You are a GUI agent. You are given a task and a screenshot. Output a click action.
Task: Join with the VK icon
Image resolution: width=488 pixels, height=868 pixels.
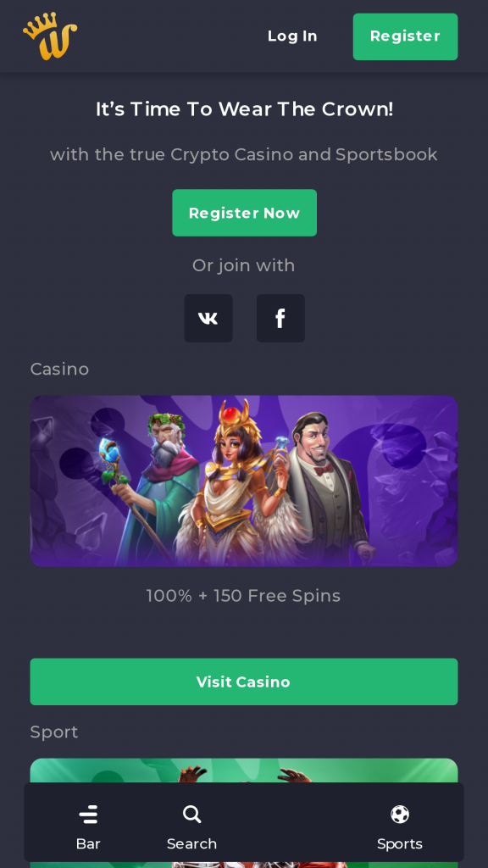(x=208, y=319)
